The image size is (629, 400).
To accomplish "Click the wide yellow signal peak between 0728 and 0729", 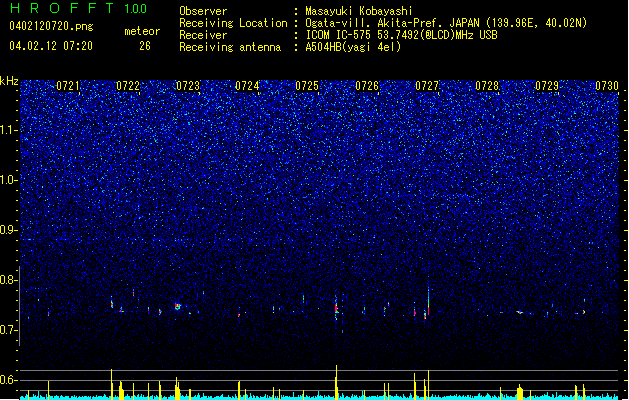I will click(519, 392).
